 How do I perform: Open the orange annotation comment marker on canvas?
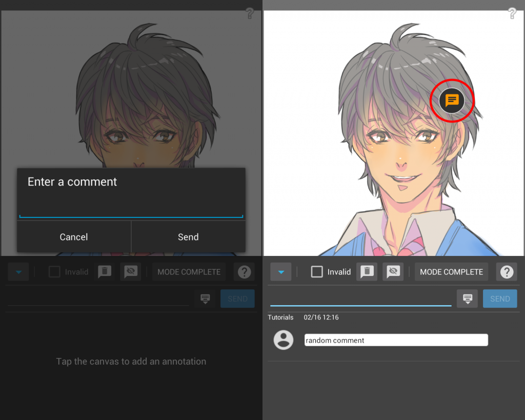point(452,101)
